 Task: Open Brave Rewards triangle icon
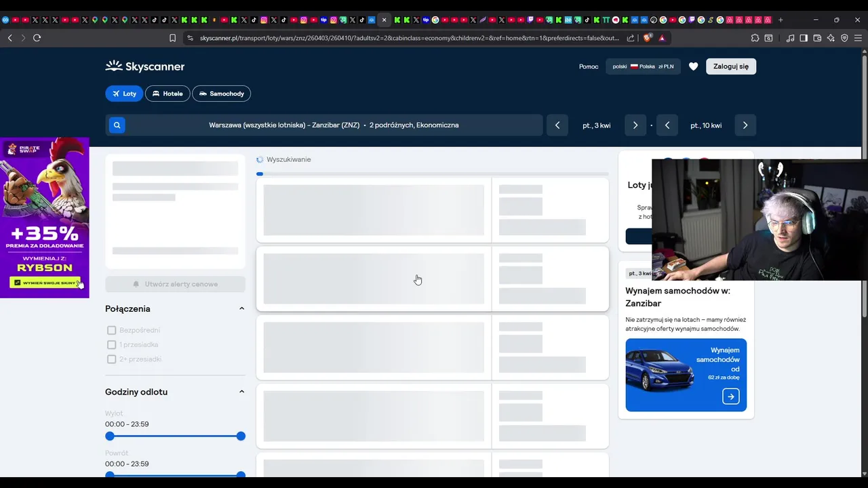pos(662,38)
